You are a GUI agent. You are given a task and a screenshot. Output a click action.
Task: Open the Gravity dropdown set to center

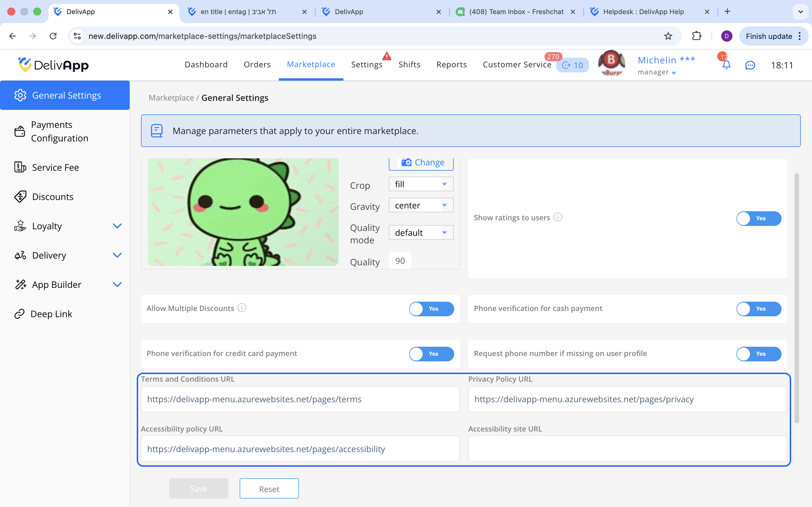coord(421,205)
